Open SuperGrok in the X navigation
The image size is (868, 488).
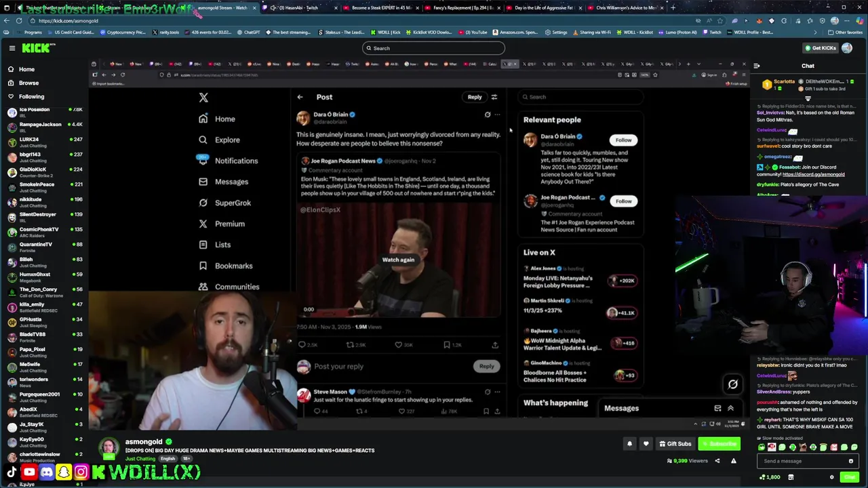[224, 203]
